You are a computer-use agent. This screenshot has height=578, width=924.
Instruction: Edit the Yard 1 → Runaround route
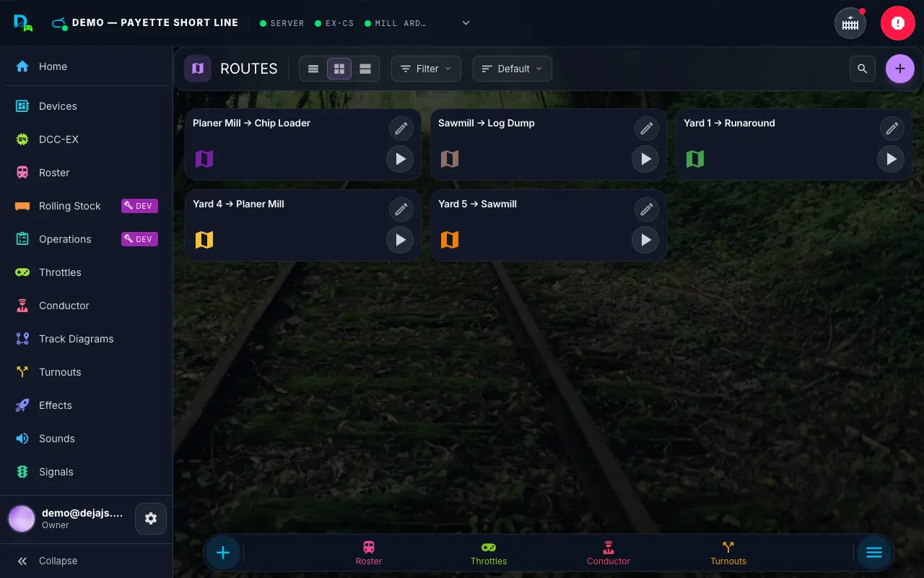coord(892,129)
